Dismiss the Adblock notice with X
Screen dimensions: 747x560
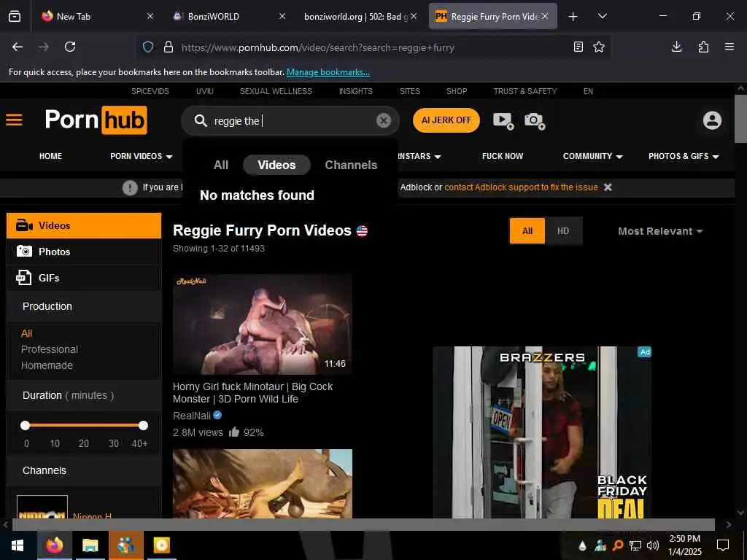click(608, 187)
